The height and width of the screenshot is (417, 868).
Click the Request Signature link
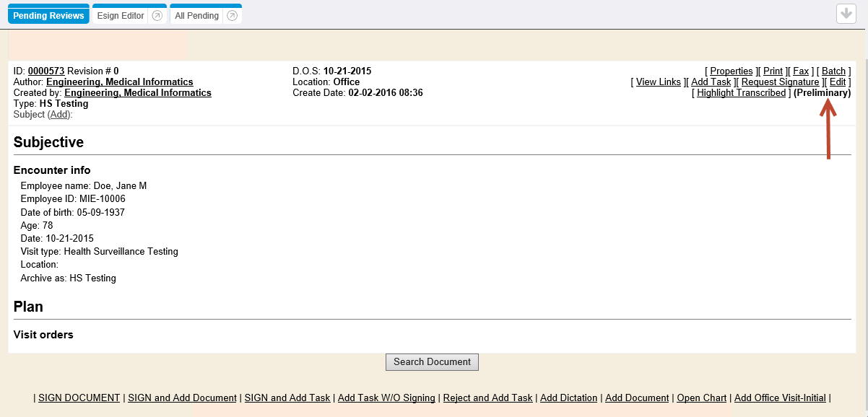pos(780,82)
